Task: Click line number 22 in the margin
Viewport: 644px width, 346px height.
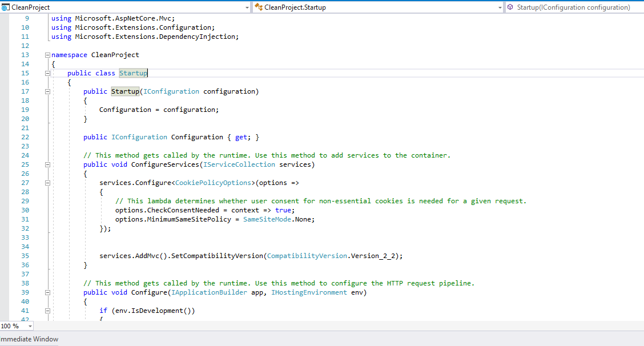Action: coord(25,137)
